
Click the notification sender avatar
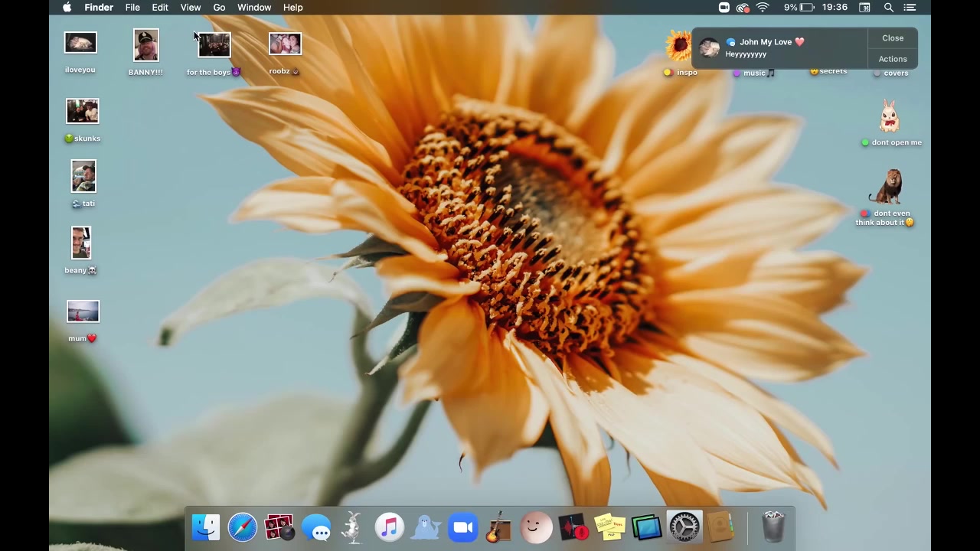point(710,48)
